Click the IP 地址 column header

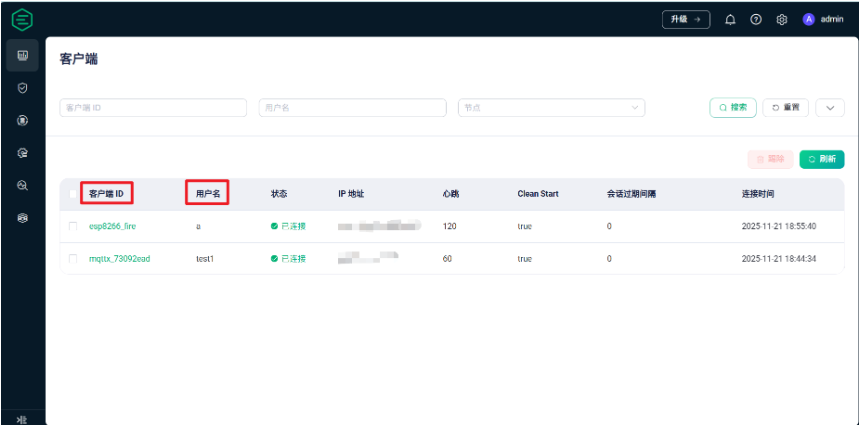(x=351, y=194)
